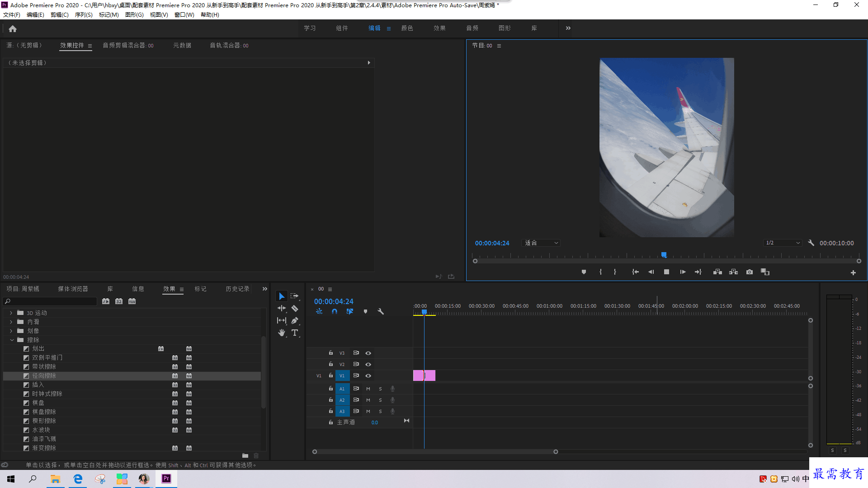Viewport: 868px width, 488px height.
Task: Open Program monitor wrench settings
Action: (811, 243)
